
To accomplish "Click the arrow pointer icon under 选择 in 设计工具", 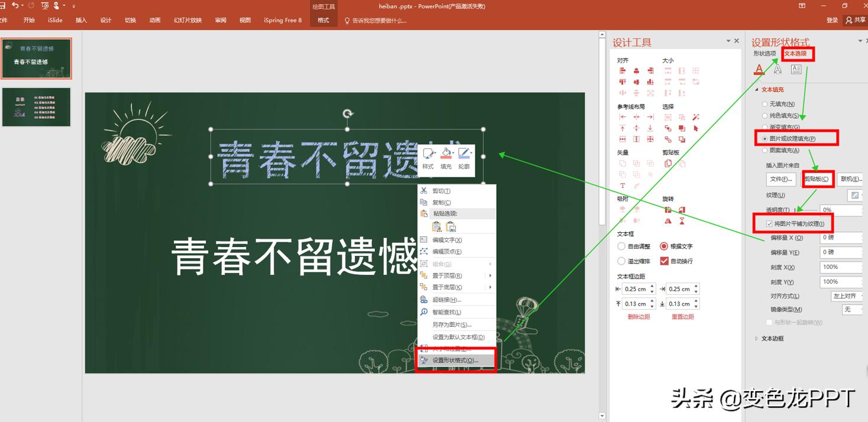I will 696,129.
